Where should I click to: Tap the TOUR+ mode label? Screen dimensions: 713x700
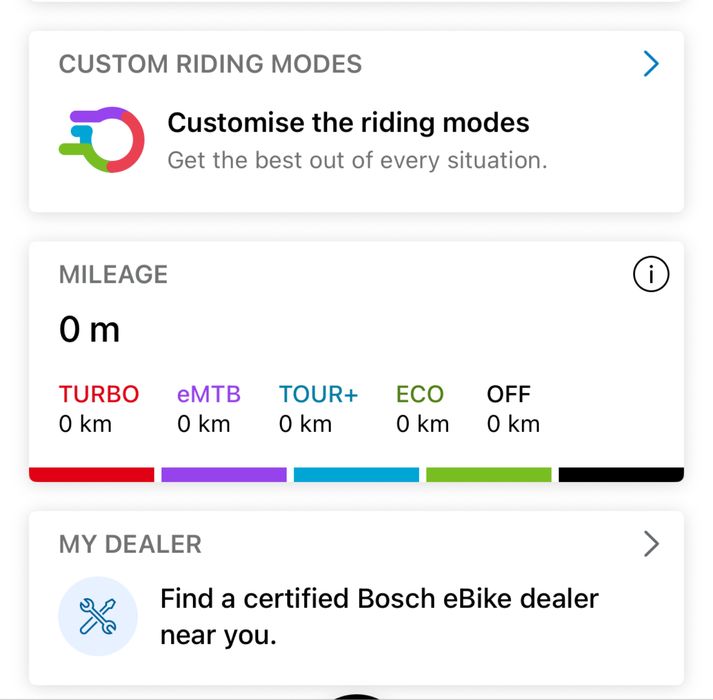[318, 394]
